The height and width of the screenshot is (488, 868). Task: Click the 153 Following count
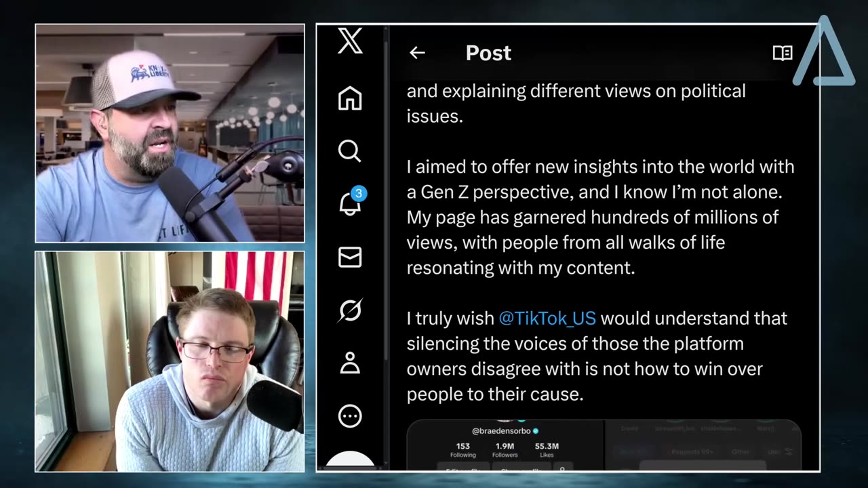pos(463,450)
